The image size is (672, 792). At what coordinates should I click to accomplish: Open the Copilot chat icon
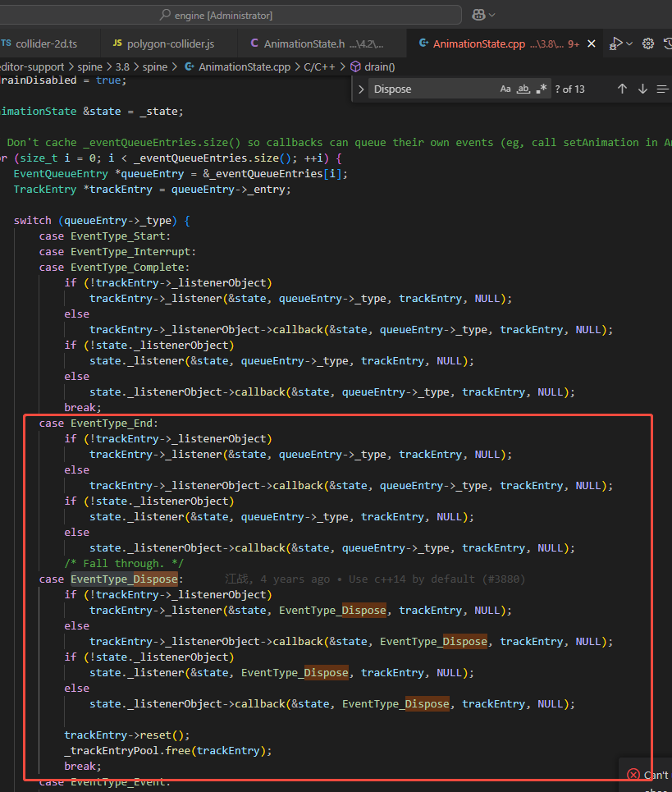point(478,15)
